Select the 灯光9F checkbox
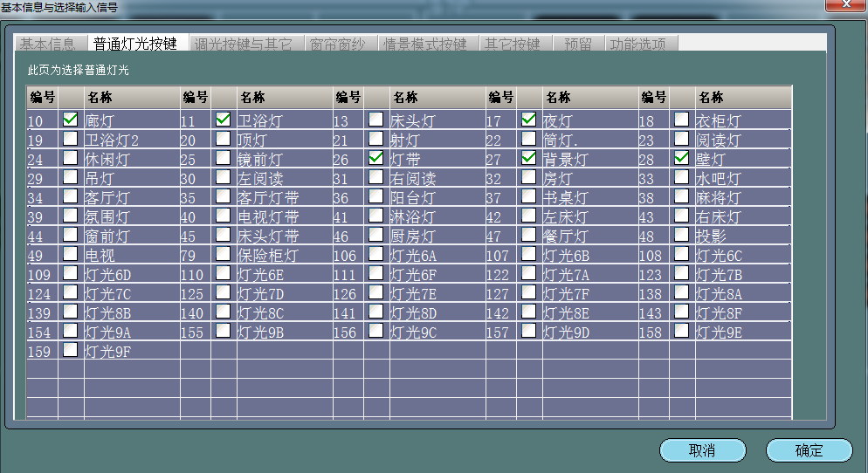 (71, 350)
